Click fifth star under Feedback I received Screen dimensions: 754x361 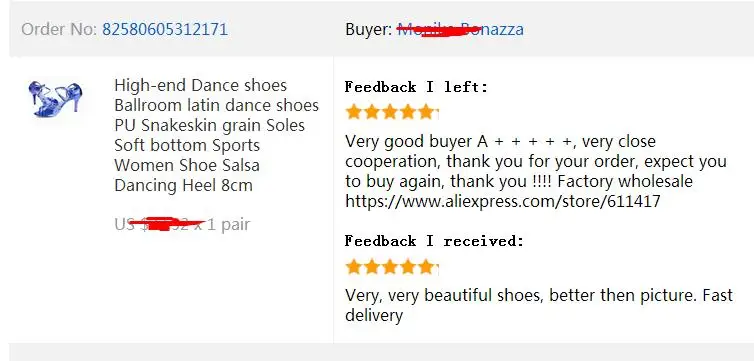pyautogui.click(x=426, y=267)
